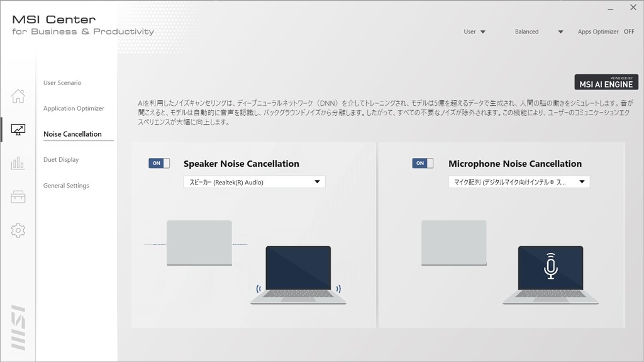Select the Features monitor sidebar icon
The width and height of the screenshot is (644, 362).
(x=18, y=130)
